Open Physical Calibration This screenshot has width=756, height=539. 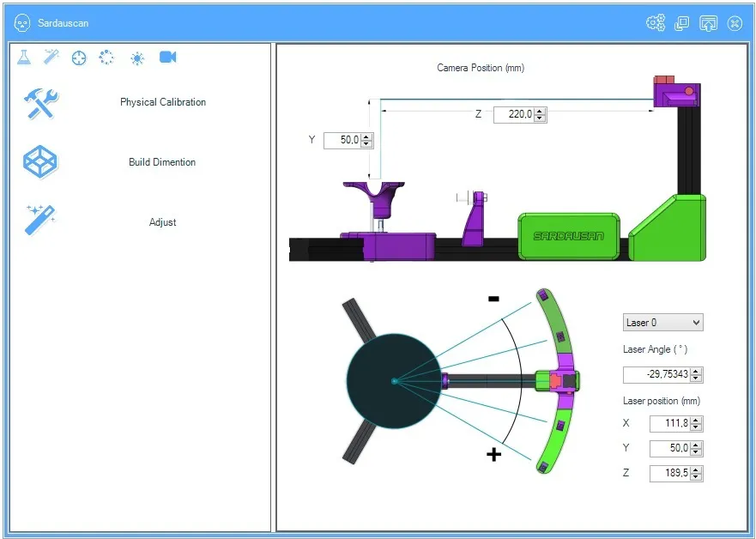tap(163, 102)
